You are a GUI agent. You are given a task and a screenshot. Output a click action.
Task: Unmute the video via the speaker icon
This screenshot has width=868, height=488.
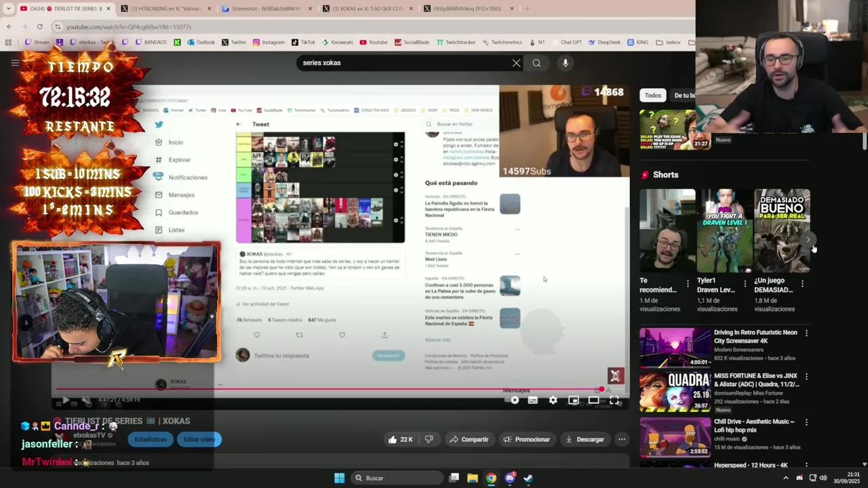(x=85, y=401)
